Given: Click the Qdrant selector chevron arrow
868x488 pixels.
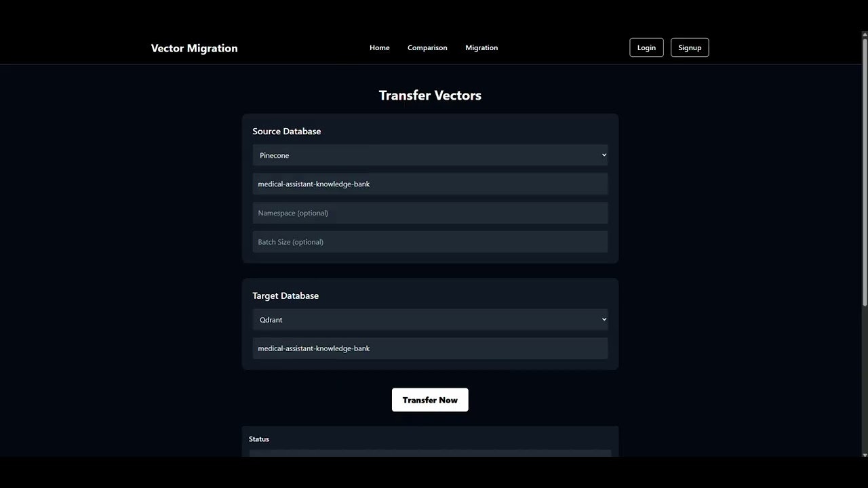Looking at the screenshot, I should pyautogui.click(x=602, y=319).
